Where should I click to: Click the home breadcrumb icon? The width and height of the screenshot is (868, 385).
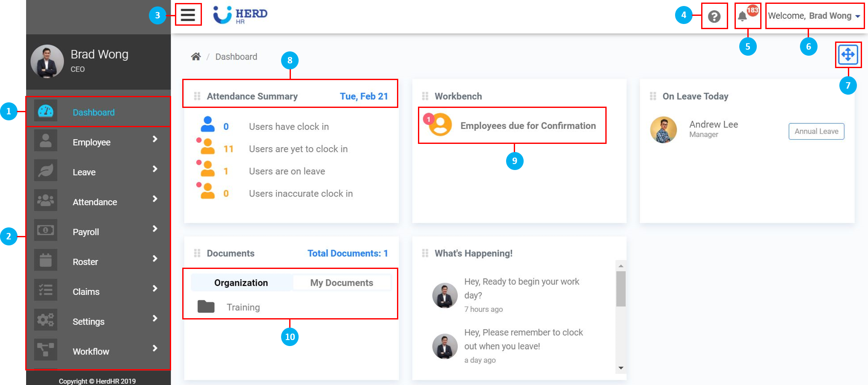tap(196, 57)
